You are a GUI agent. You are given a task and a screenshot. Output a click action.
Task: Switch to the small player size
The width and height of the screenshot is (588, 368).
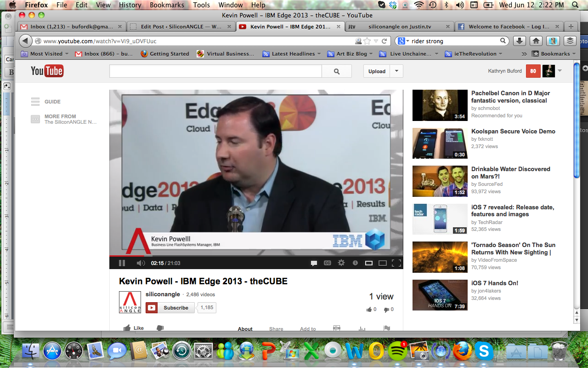(368, 263)
